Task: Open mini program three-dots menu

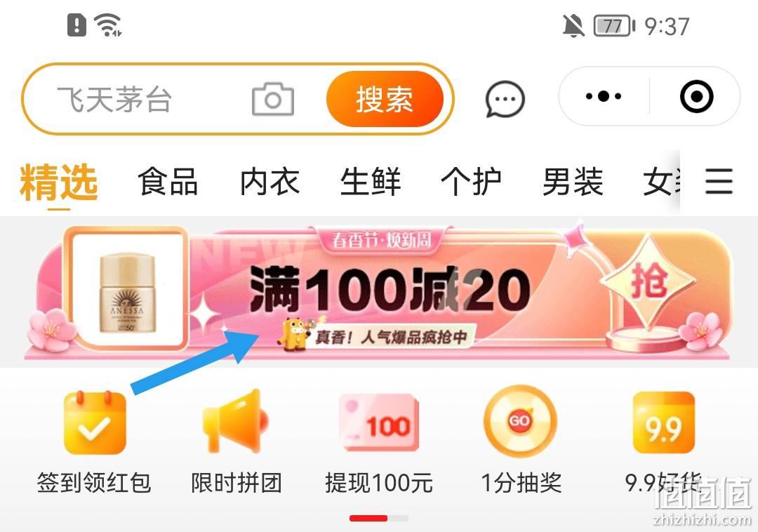Action: (x=604, y=96)
